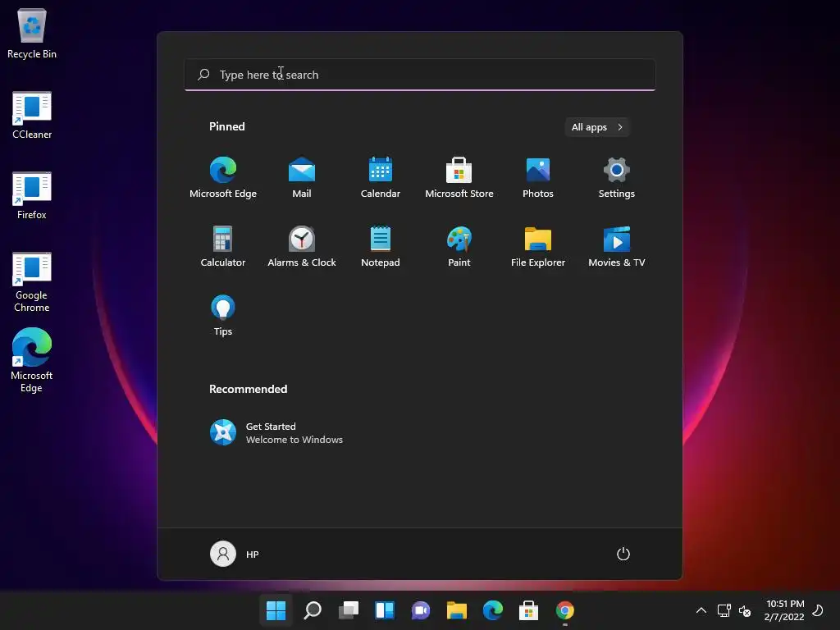This screenshot has height=630, width=840.
Task: Click the network status tray icon
Action: click(724, 610)
